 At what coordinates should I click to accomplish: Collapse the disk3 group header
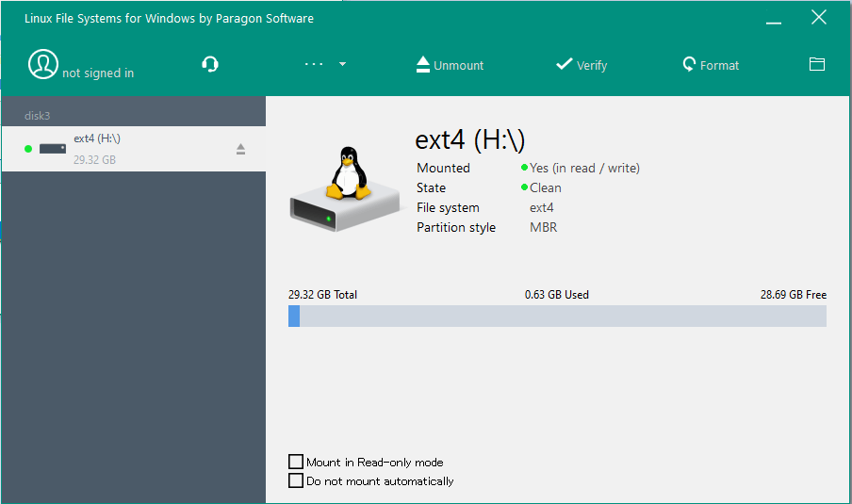[x=38, y=116]
